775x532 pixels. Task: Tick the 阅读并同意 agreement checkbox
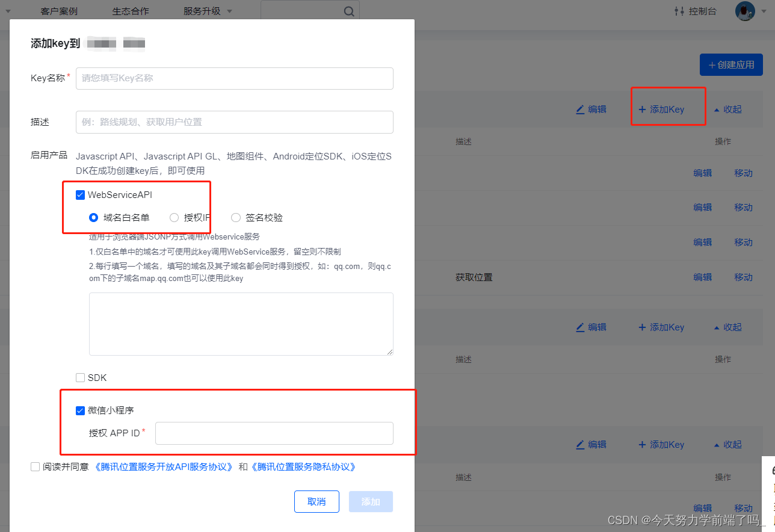[x=35, y=467]
